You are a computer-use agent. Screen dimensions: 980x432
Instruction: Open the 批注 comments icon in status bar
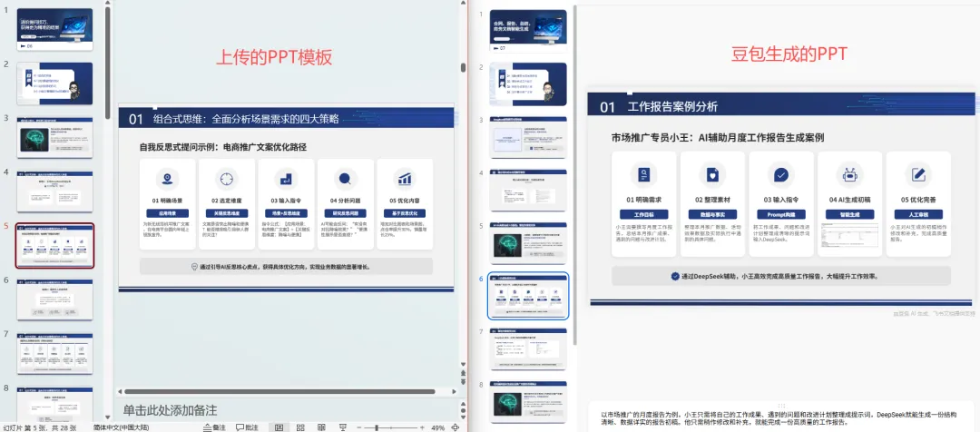(247, 427)
